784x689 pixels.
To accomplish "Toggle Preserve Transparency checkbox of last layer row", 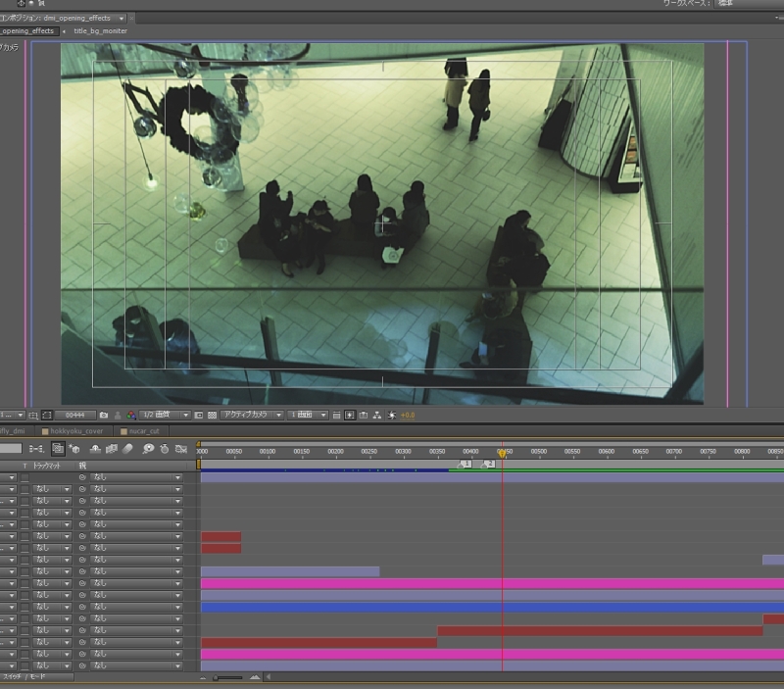I will [24, 666].
